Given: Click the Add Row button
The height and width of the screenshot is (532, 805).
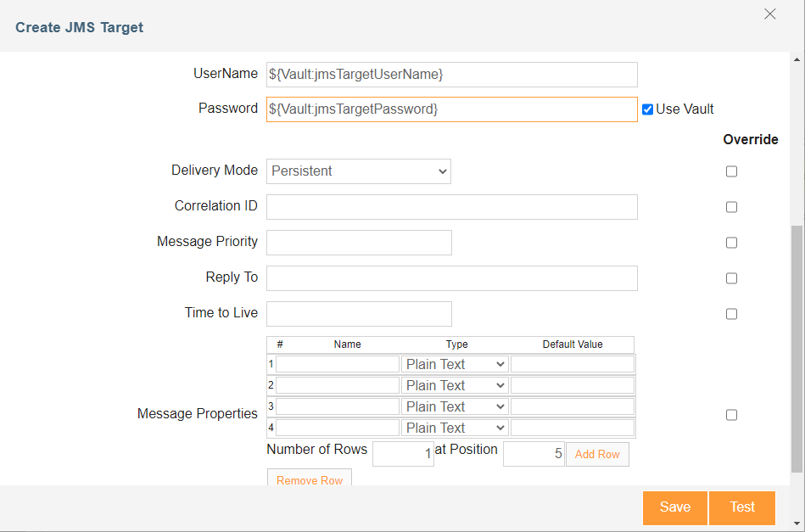Looking at the screenshot, I should [x=597, y=454].
